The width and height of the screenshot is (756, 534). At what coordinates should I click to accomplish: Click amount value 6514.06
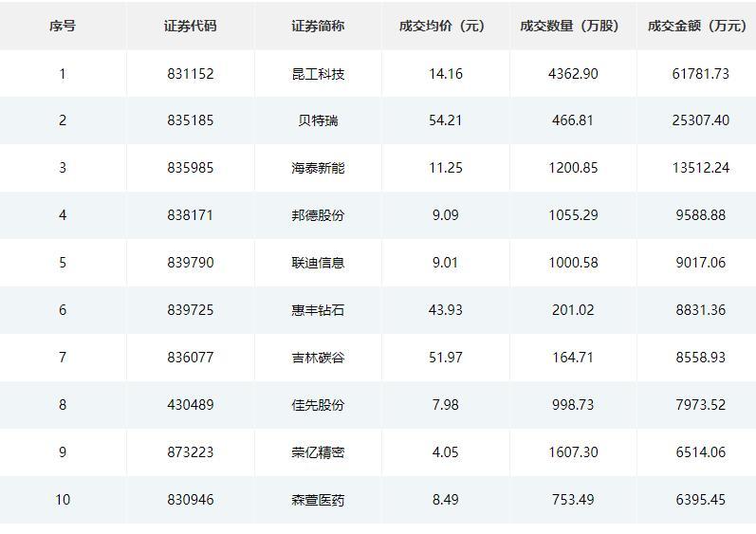click(701, 452)
